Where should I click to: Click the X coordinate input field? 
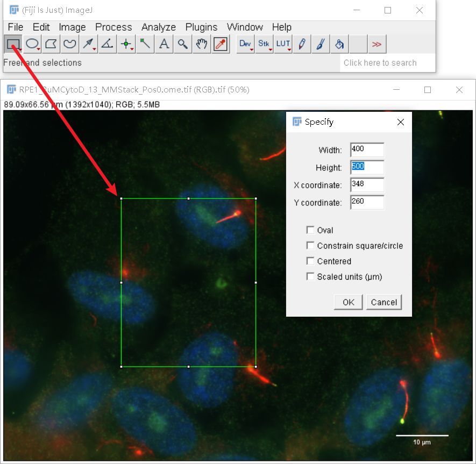click(x=367, y=185)
